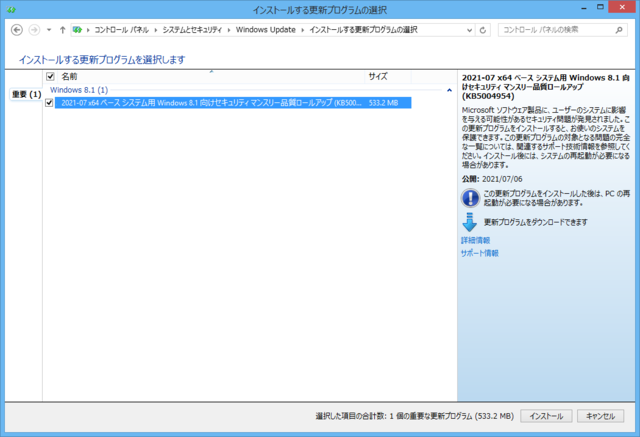Open the recent locations dropdown arrow
640x437 pixels.
coord(49,30)
